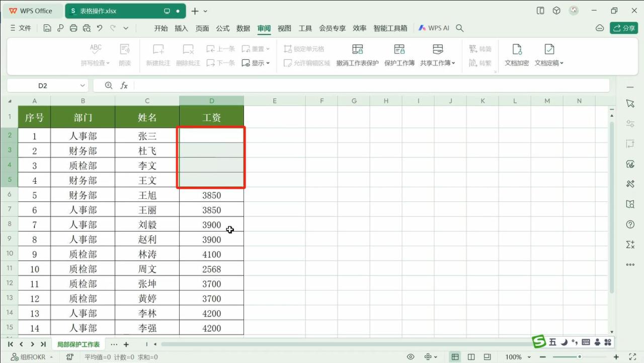
Task: Open the 撤消工作表保护 command
Action: point(357,55)
